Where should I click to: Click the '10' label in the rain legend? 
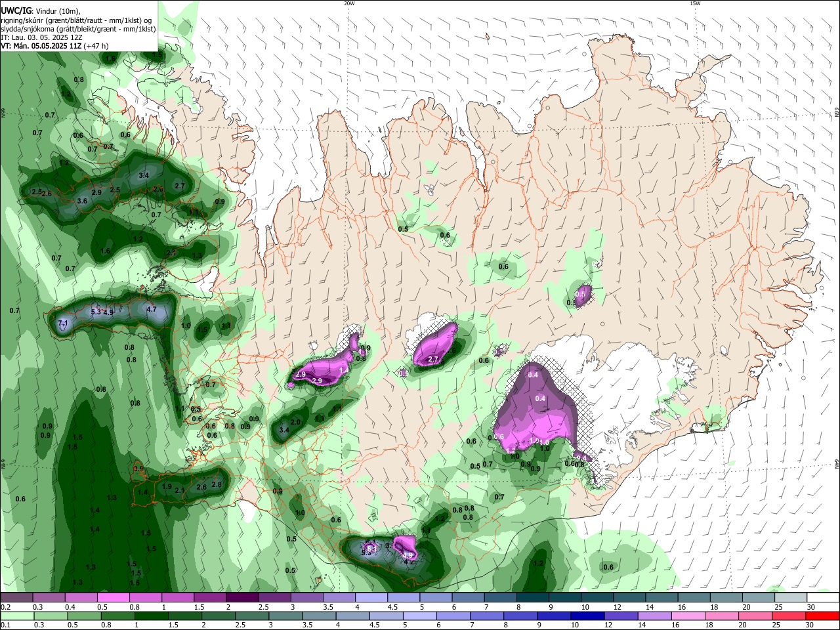click(x=574, y=625)
